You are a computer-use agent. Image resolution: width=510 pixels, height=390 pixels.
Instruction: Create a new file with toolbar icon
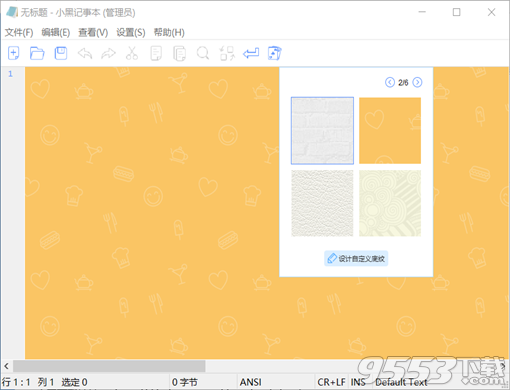pyautogui.click(x=13, y=53)
